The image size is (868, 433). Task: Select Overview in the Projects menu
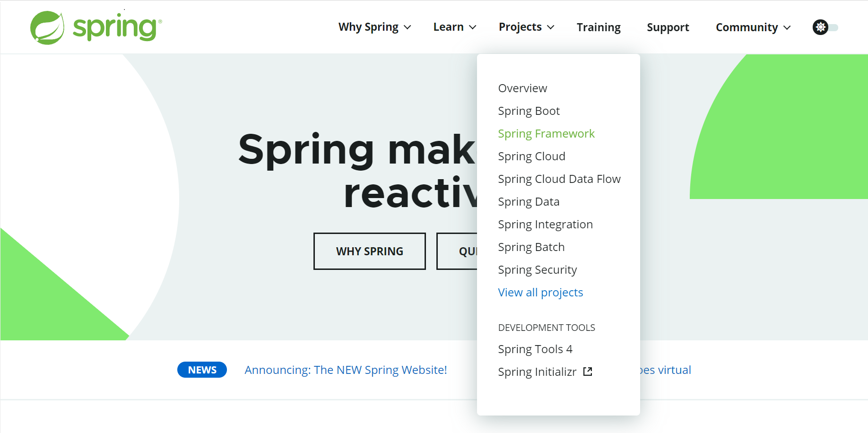(522, 88)
